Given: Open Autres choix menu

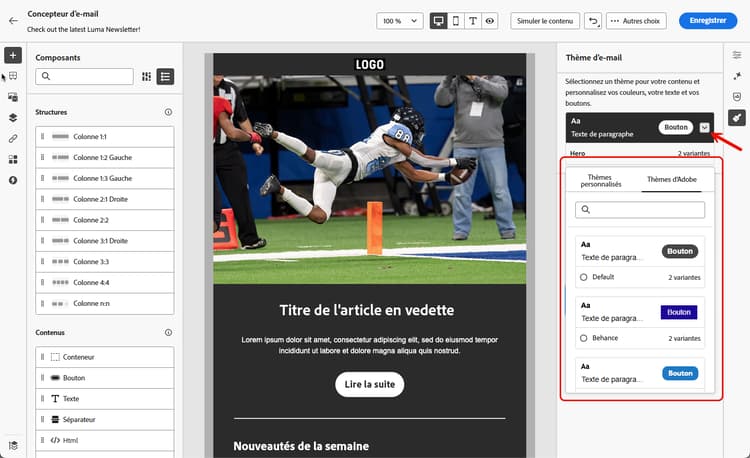Looking at the screenshot, I should click(636, 21).
